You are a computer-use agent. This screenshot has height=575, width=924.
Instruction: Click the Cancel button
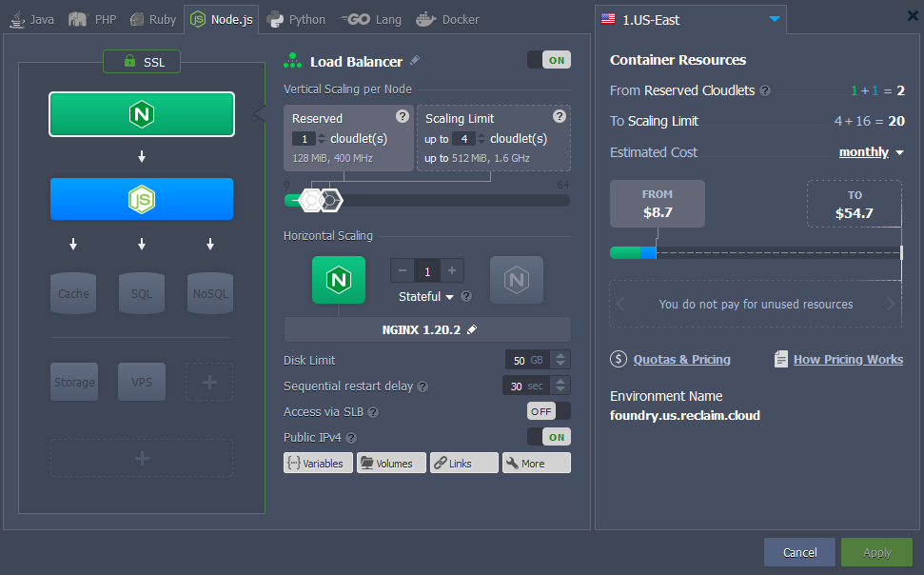pos(799,552)
